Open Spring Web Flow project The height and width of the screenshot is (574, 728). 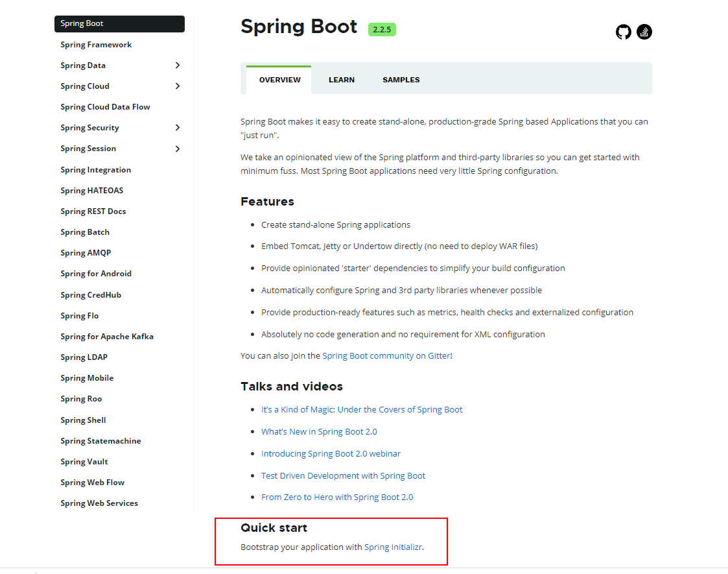[93, 483]
